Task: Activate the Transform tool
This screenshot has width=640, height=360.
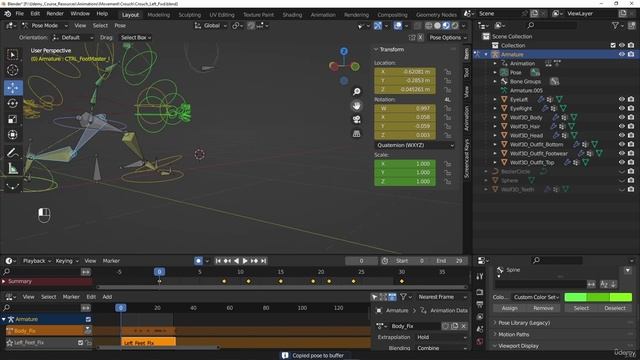Action: pyautogui.click(x=13, y=135)
